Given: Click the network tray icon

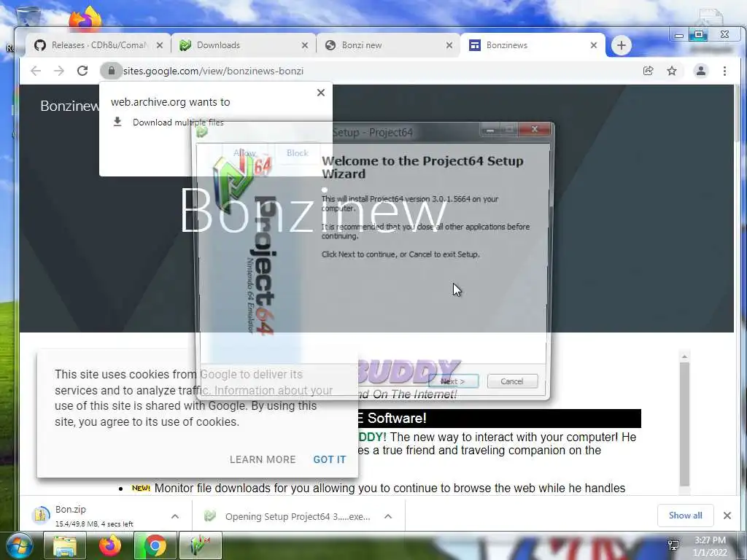Looking at the screenshot, I should pyautogui.click(x=673, y=545).
